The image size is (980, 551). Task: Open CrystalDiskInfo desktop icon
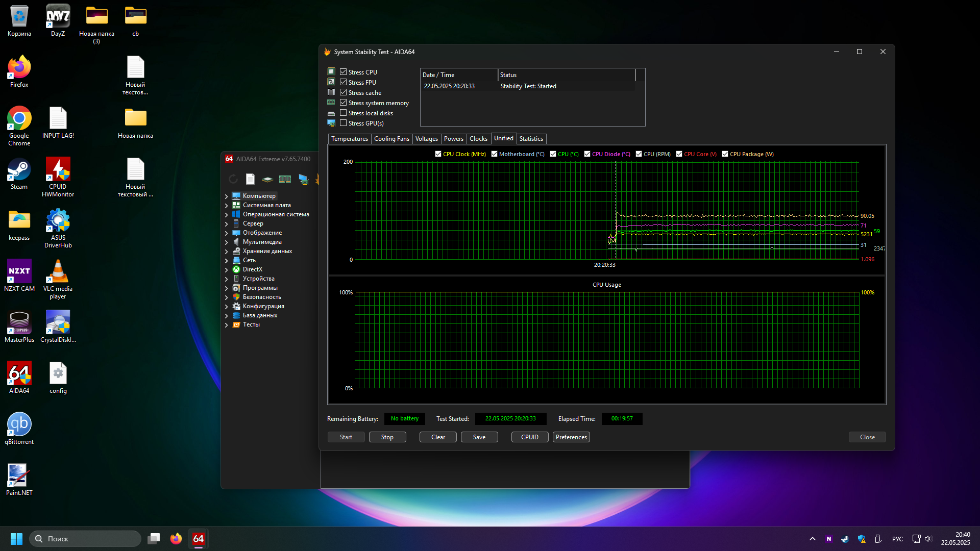click(58, 327)
